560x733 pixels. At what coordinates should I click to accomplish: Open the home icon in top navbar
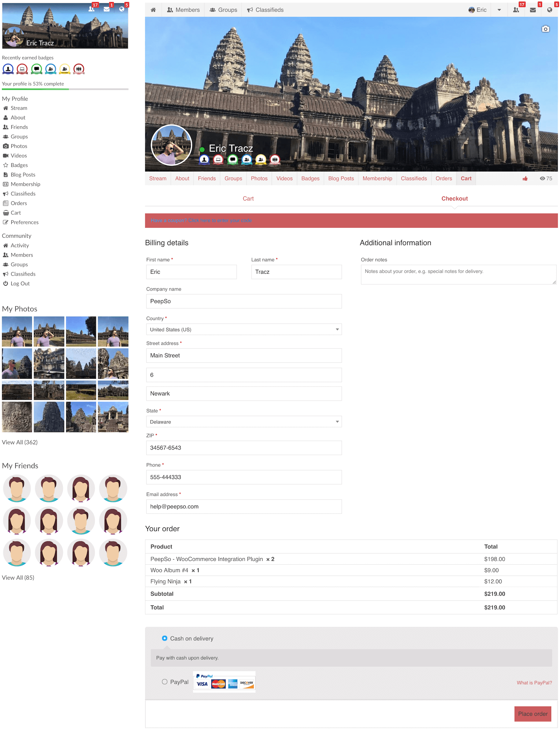[153, 10]
